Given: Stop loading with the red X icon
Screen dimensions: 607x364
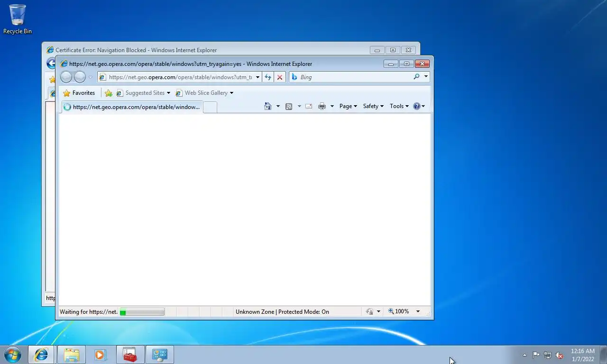Looking at the screenshot, I should 280,77.
